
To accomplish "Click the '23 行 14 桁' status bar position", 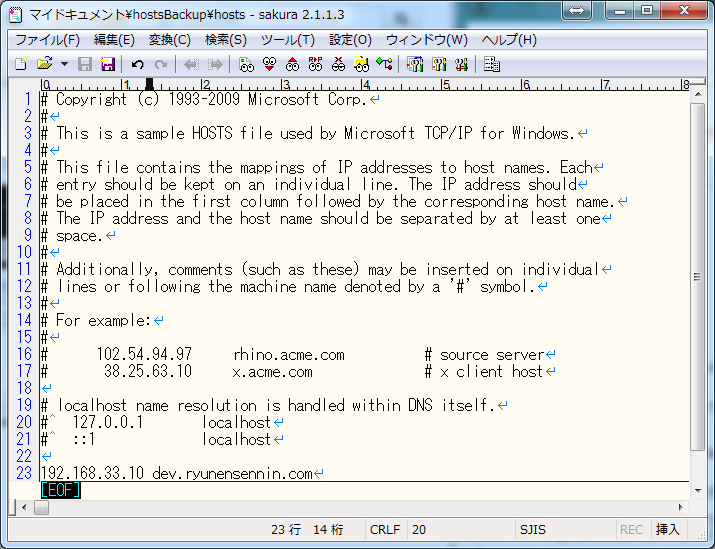I will [x=307, y=529].
